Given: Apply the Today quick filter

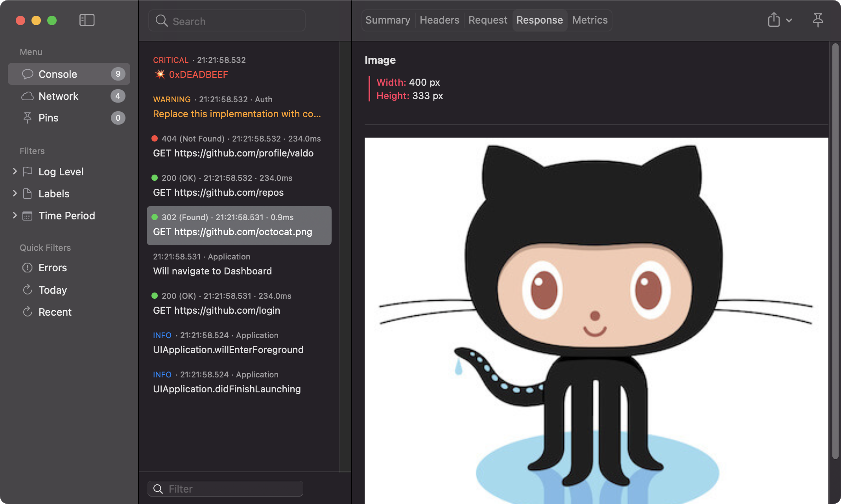Looking at the screenshot, I should (69, 290).
